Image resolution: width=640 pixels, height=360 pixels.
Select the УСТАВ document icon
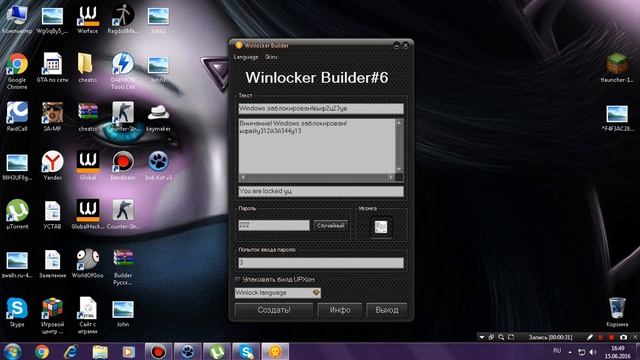point(53,214)
